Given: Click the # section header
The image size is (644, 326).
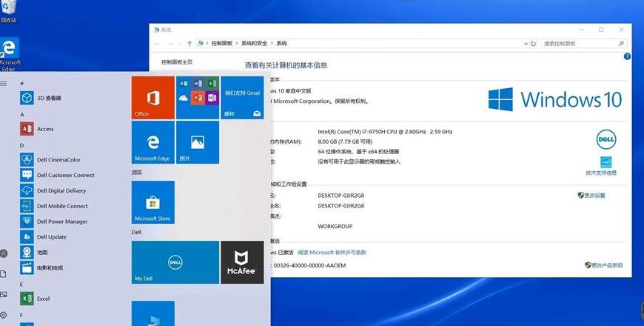Looking at the screenshot, I should pyautogui.click(x=22, y=84).
